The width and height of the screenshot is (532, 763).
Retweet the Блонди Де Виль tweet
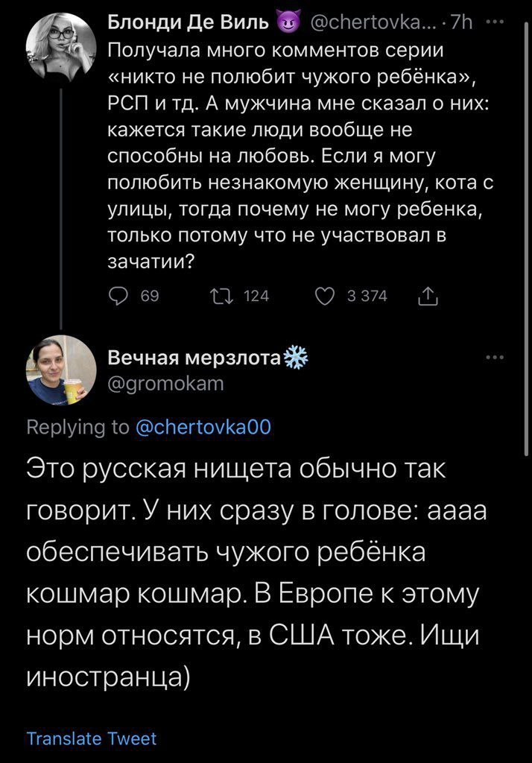[221, 297]
